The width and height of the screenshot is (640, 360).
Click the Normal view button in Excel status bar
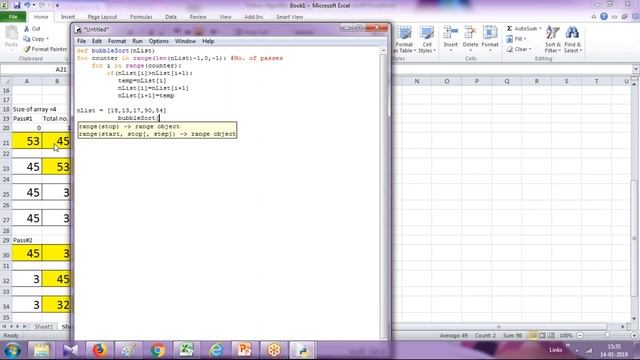[x=533, y=336]
